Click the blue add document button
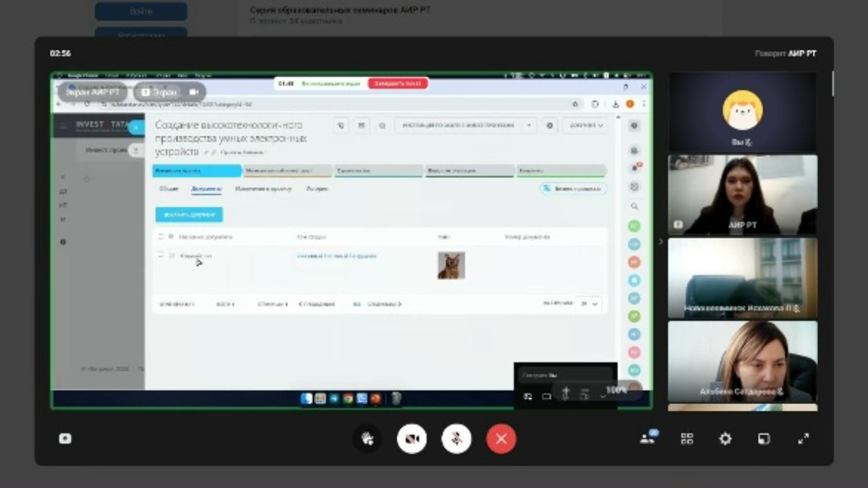Screen dimensions: 868x488 [x=189, y=215]
